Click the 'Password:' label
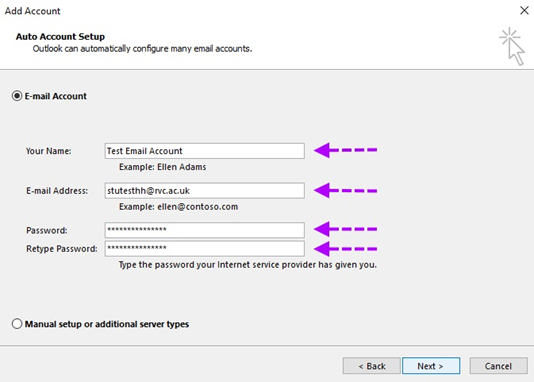 47,230
